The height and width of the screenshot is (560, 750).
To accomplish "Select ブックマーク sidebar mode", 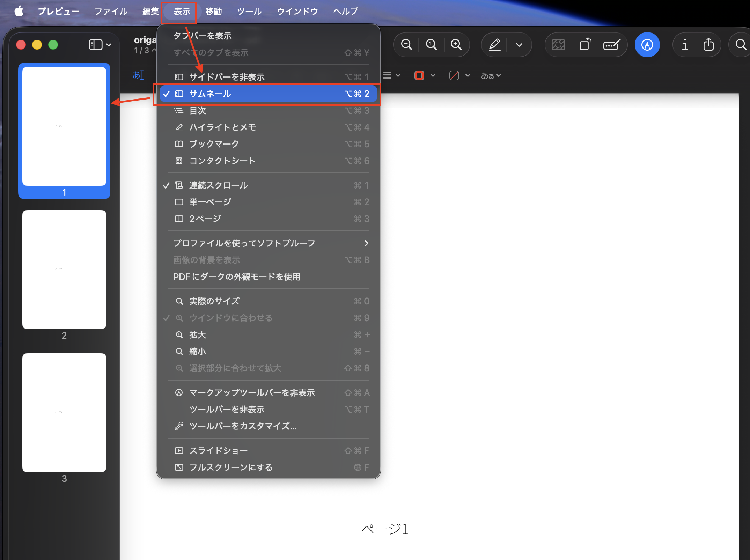I will (x=268, y=144).
